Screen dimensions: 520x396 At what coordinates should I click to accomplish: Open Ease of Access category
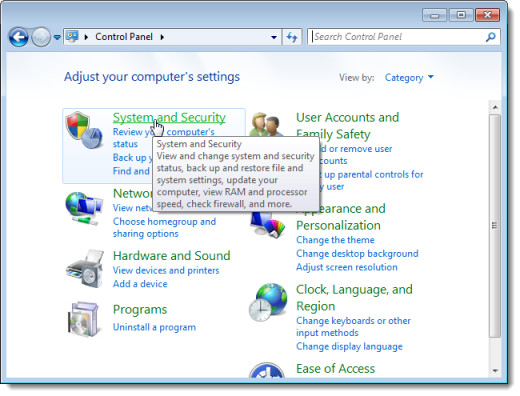(x=335, y=369)
